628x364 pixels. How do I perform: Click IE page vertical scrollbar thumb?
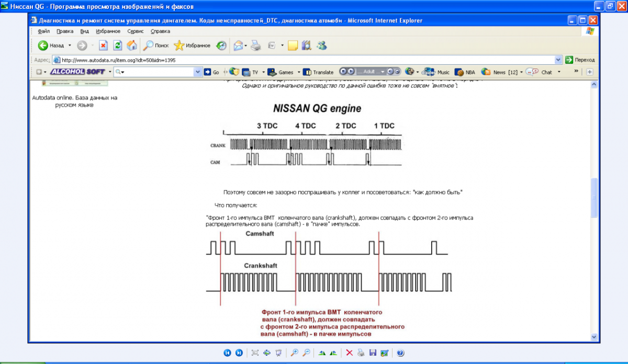click(x=595, y=198)
